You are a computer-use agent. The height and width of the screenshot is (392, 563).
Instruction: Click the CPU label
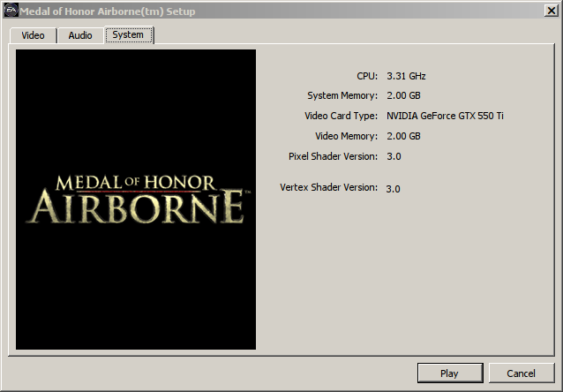pyautogui.click(x=367, y=76)
